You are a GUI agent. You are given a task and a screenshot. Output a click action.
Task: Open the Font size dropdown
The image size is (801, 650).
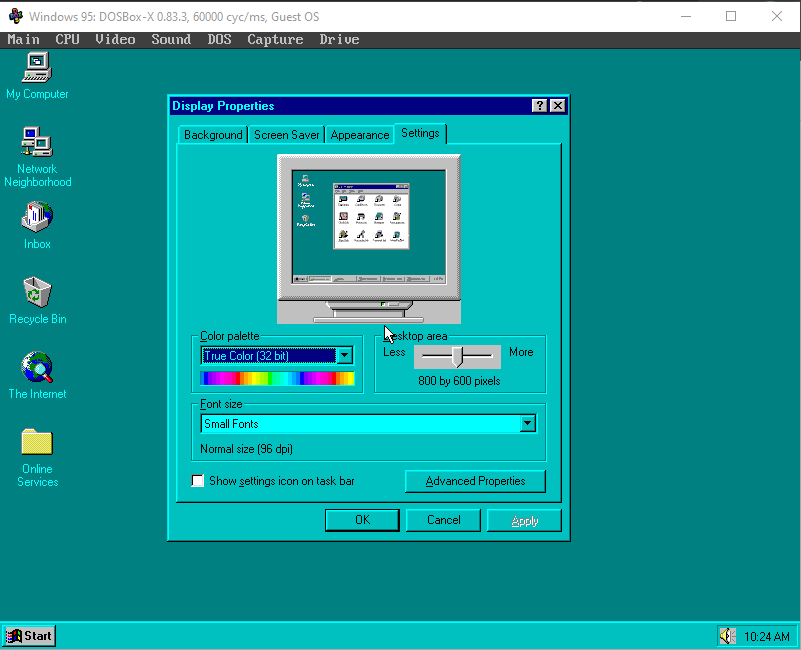coord(527,423)
